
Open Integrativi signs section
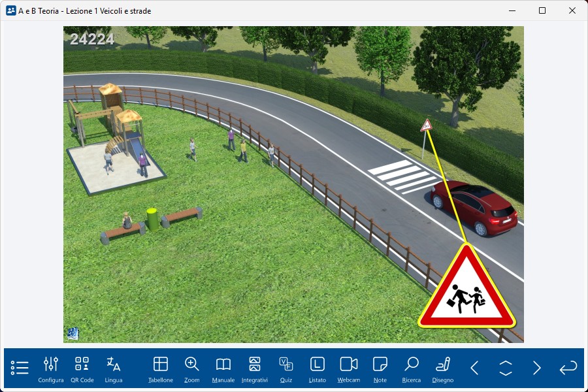(x=255, y=368)
